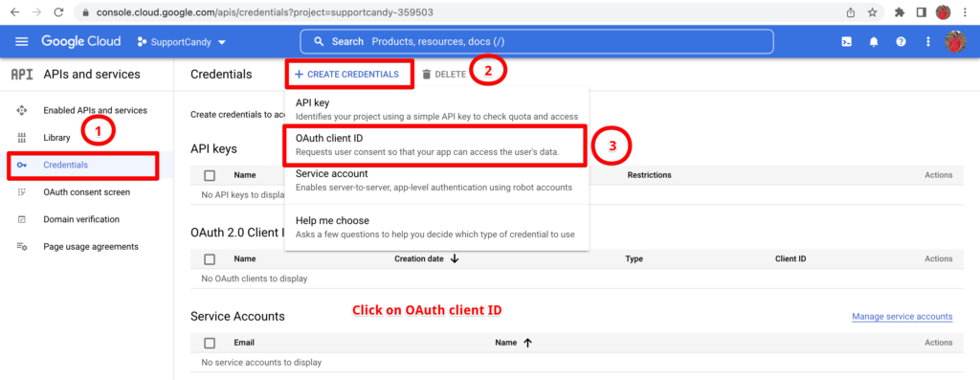Click the CREATE CREDENTIALS button

click(x=346, y=74)
